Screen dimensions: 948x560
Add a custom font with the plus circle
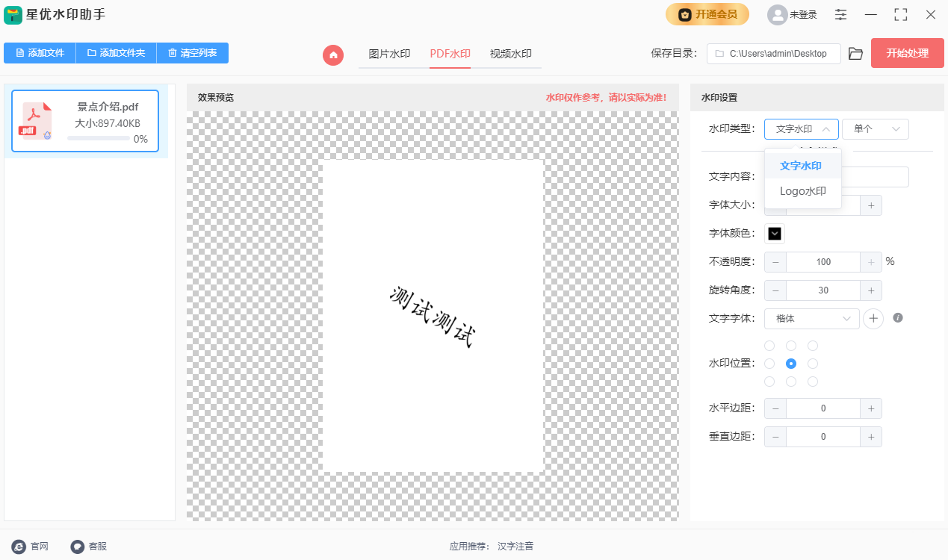coord(873,319)
